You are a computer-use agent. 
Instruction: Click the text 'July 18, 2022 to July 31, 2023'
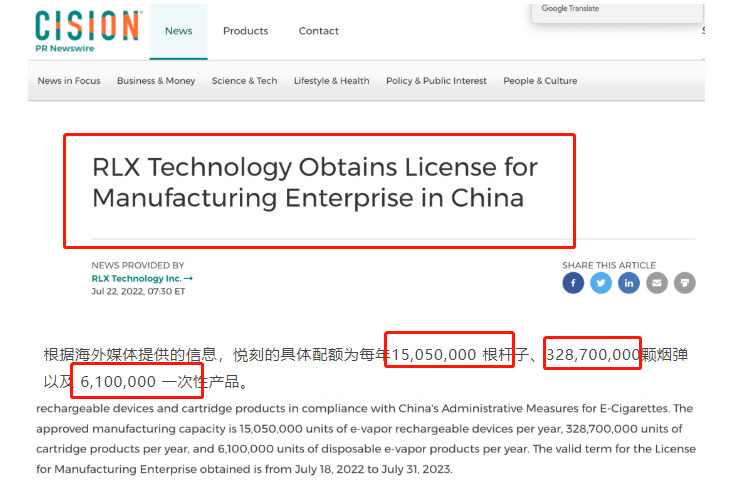pyautogui.click(x=372, y=470)
